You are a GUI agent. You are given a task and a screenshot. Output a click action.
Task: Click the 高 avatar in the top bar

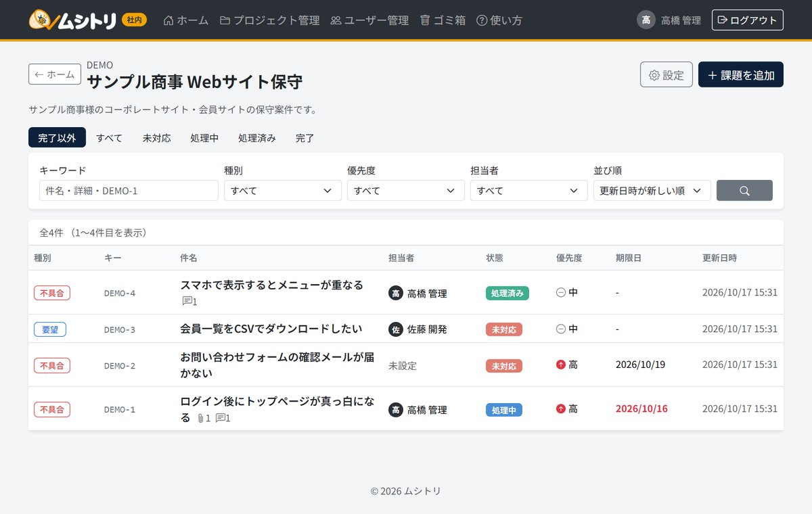click(x=646, y=20)
